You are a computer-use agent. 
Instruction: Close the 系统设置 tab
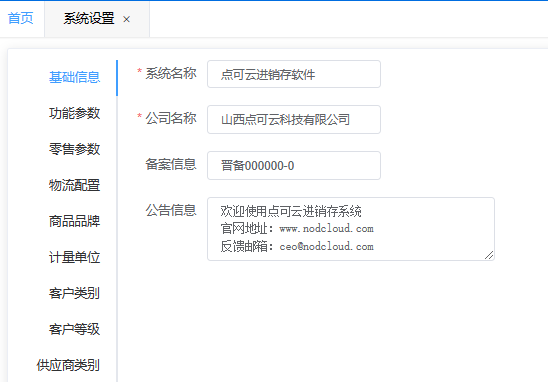pos(127,19)
